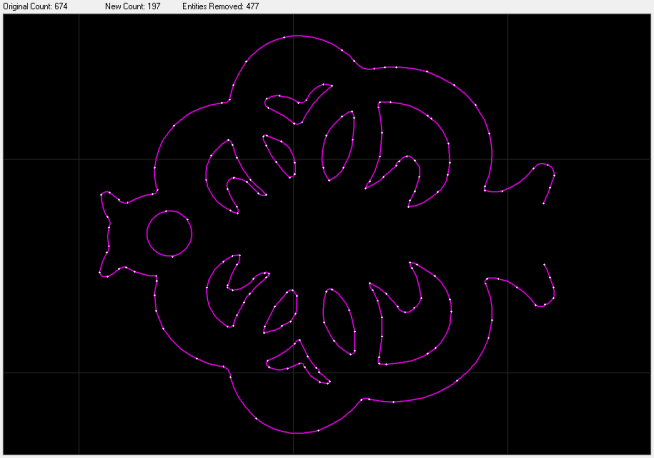Viewport: 654px width, 458px height.
Task: Select the purple circle shape in the drawing
Action: coord(169,234)
